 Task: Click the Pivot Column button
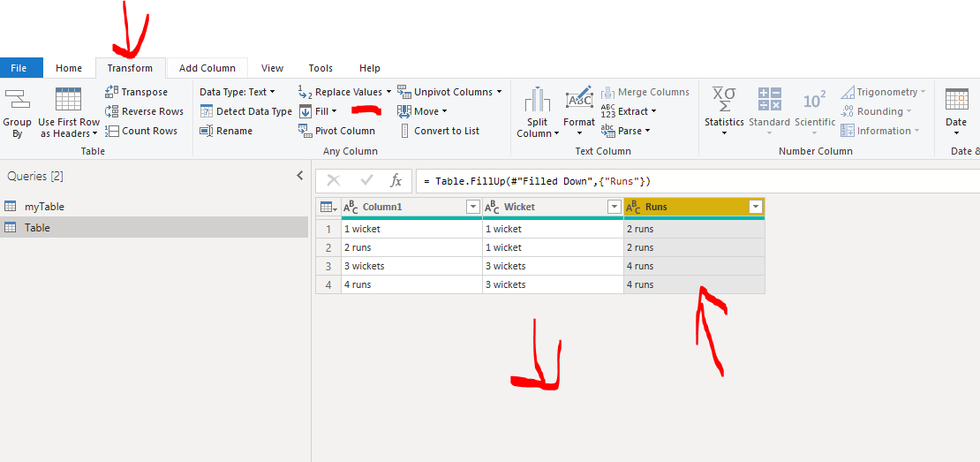click(x=336, y=131)
